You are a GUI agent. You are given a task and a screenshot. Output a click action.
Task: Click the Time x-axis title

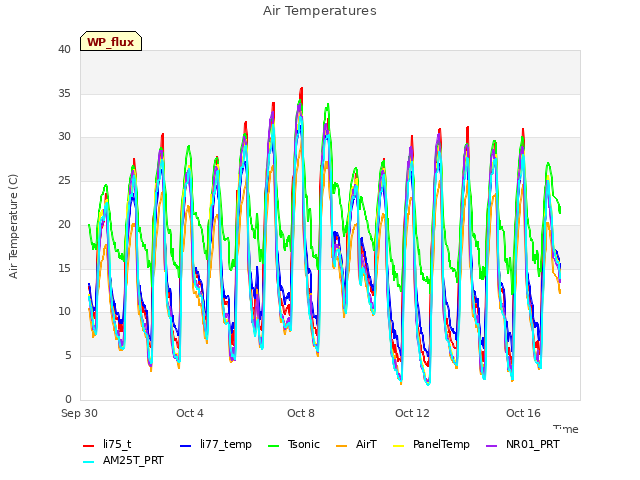point(566,429)
